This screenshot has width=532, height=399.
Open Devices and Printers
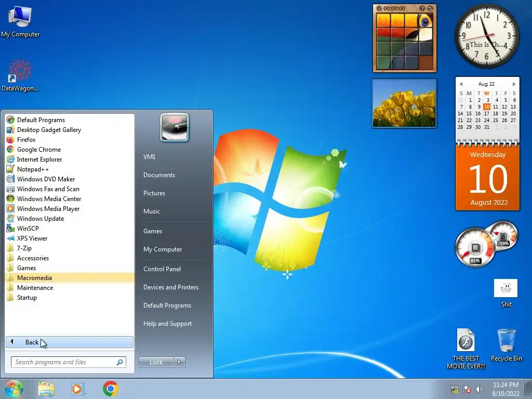click(170, 287)
